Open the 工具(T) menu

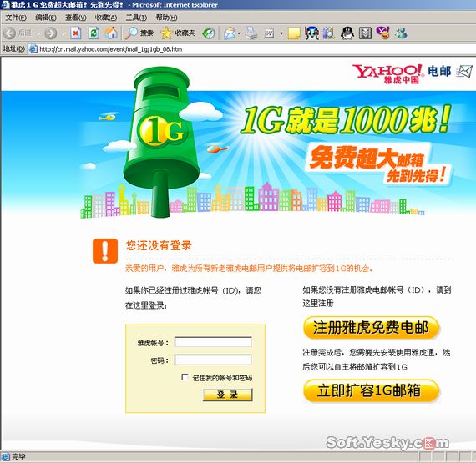coord(136,18)
